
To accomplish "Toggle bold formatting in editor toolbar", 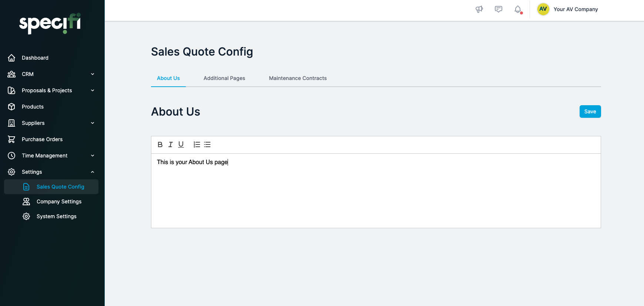I will (x=160, y=144).
